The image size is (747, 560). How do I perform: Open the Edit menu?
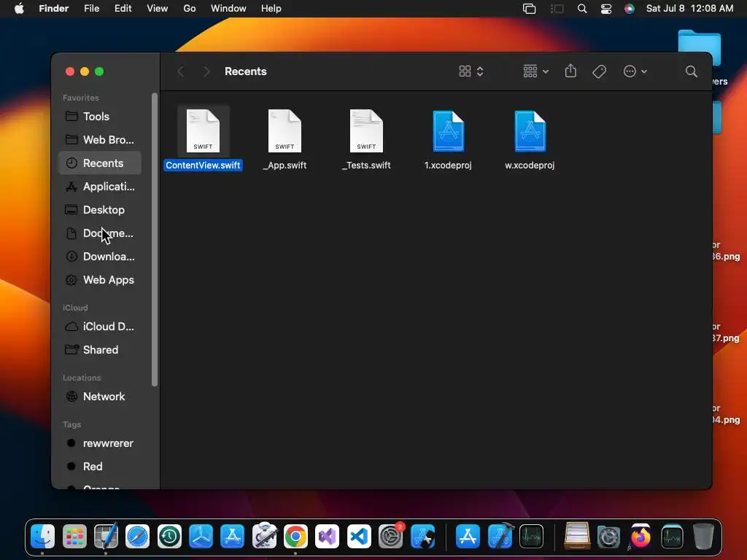click(x=123, y=8)
